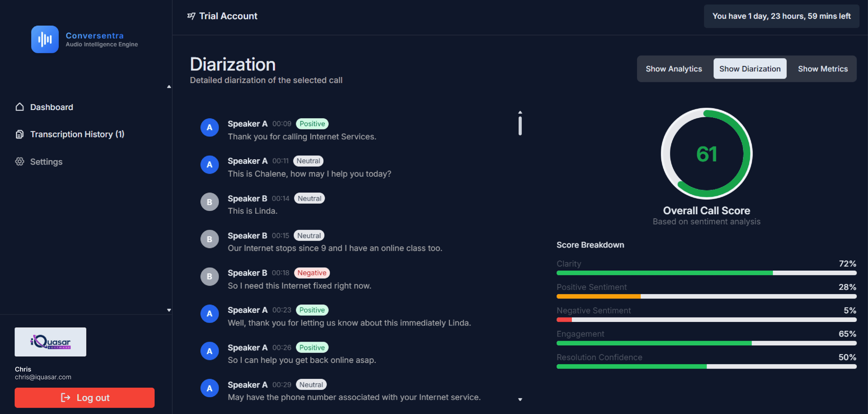Click the transcript scroll up arrow
868x414 pixels.
[x=520, y=112]
